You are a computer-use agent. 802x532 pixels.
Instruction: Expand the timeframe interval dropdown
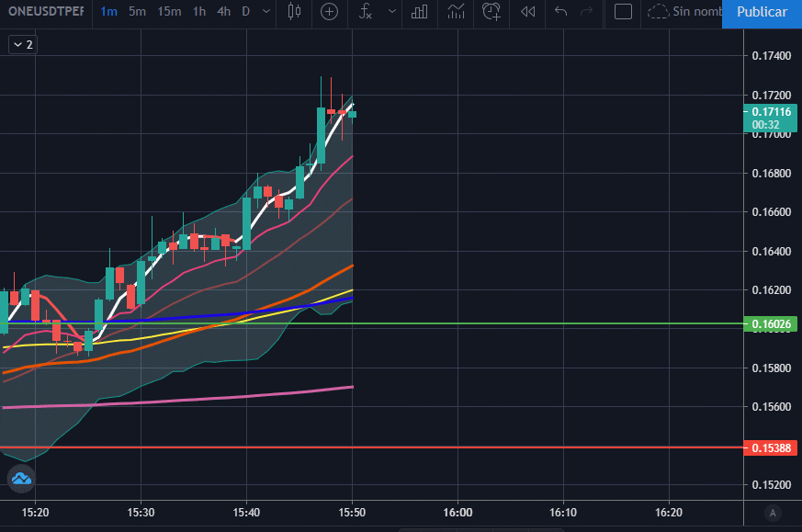click(x=266, y=11)
